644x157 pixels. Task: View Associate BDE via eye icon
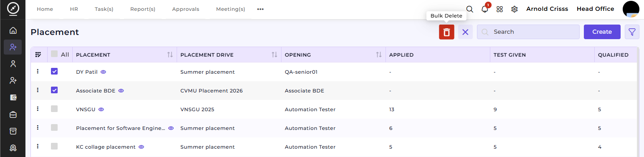[121, 91]
